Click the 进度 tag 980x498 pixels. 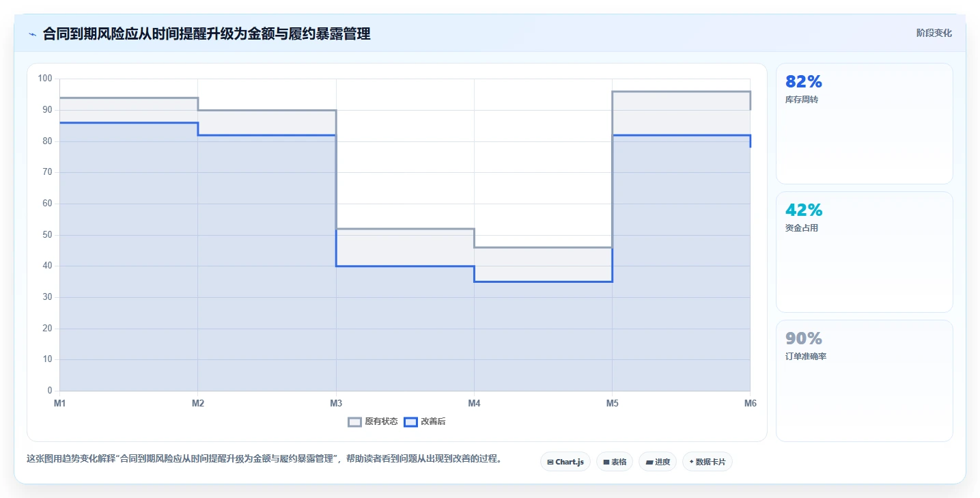[x=658, y=462]
